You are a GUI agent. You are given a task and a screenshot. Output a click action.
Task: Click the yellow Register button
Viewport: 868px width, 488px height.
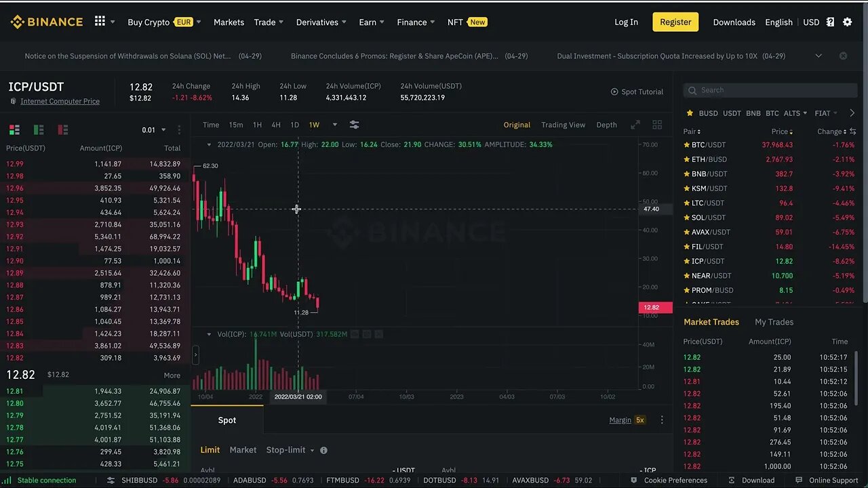tap(675, 22)
